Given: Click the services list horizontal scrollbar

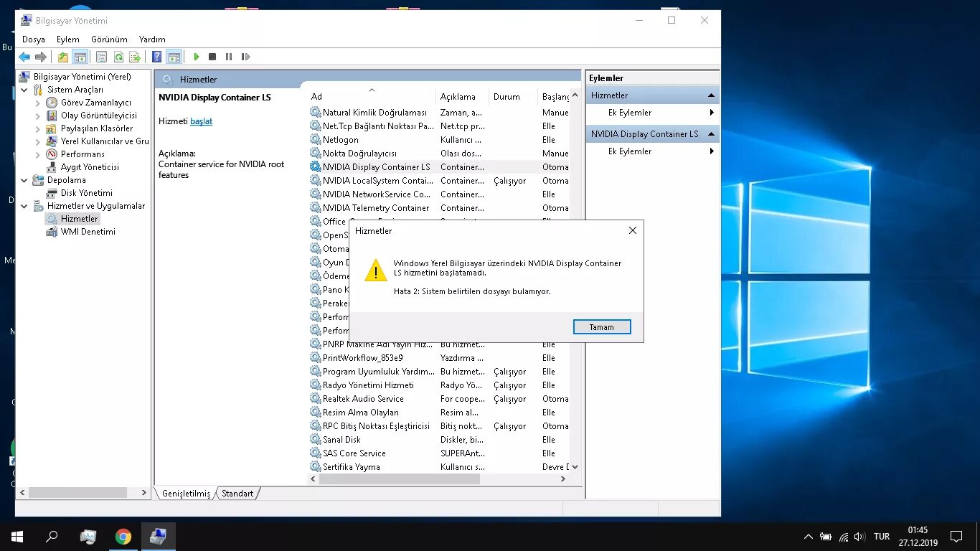Looking at the screenshot, I should [x=400, y=479].
